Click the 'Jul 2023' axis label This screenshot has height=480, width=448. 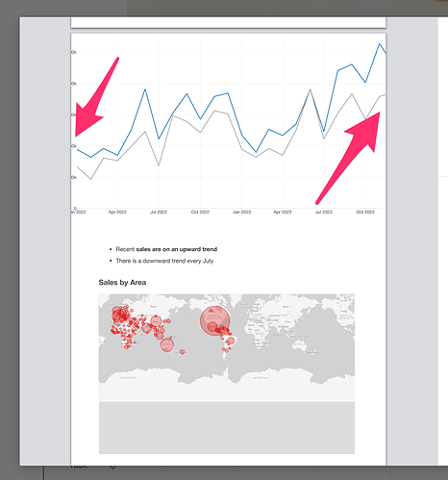pyautogui.click(x=324, y=212)
